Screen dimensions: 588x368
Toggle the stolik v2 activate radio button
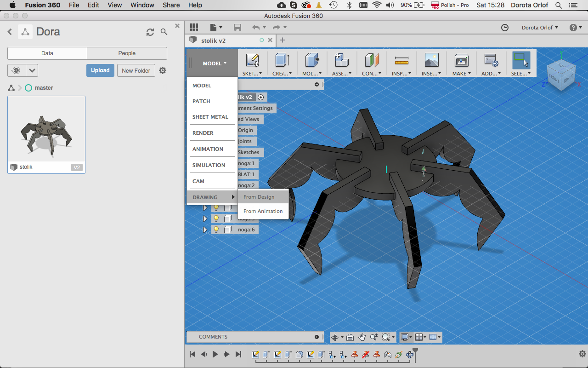(261, 97)
